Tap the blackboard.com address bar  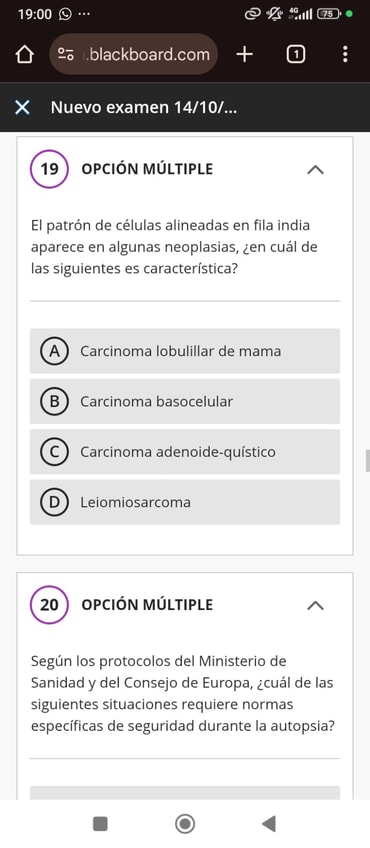134,54
